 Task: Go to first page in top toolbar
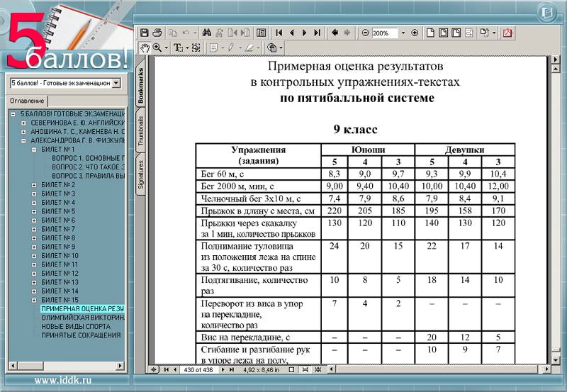coord(279,33)
